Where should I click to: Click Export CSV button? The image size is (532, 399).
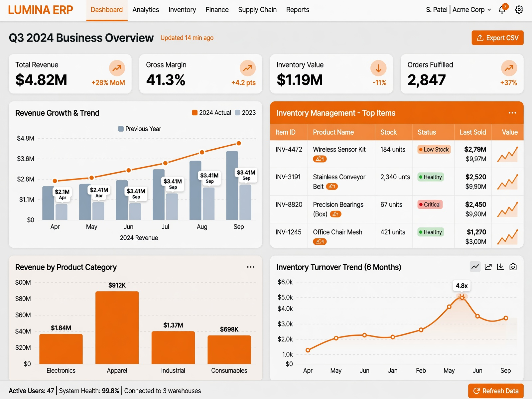pos(497,38)
